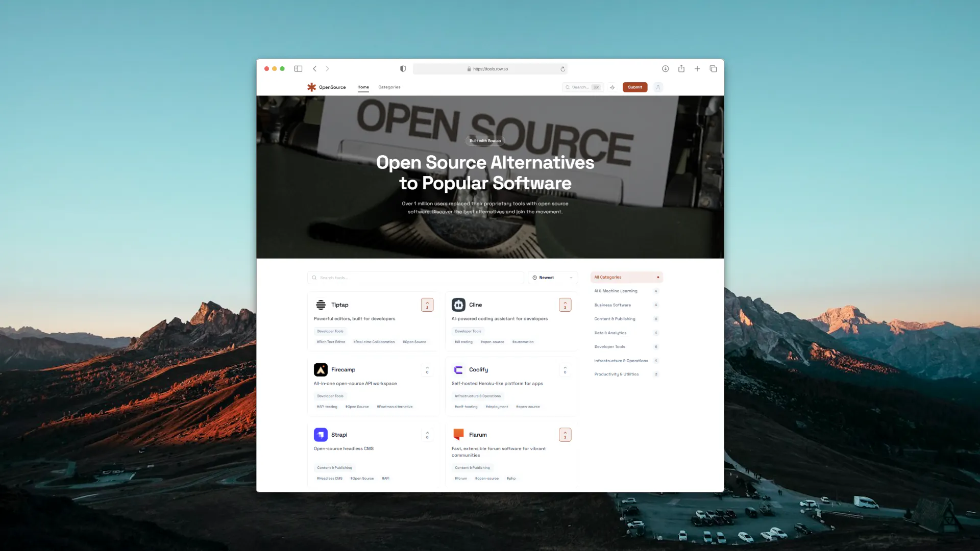Click the #AI coding hashtag
Screen dimensions: 980x551
[463, 342]
